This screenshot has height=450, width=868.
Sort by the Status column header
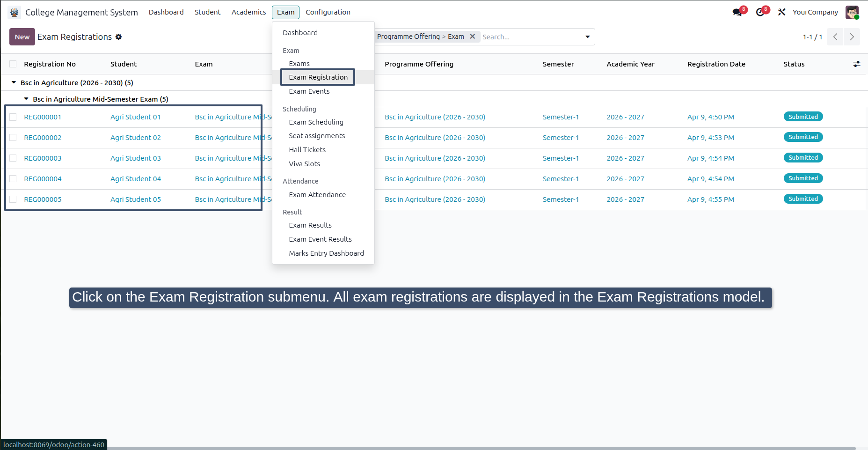coord(794,64)
